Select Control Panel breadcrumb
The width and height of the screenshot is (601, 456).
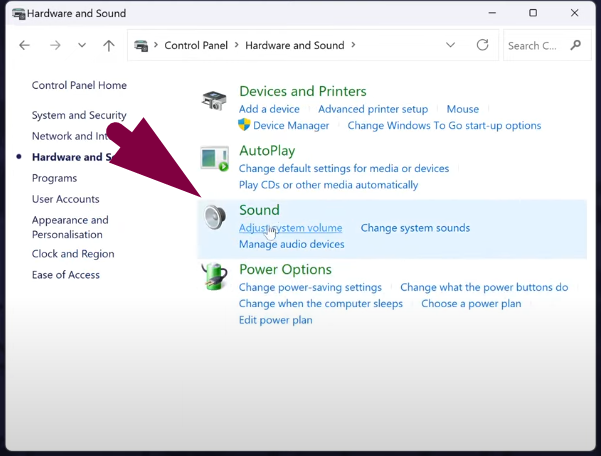pyautogui.click(x=196, y=45)
